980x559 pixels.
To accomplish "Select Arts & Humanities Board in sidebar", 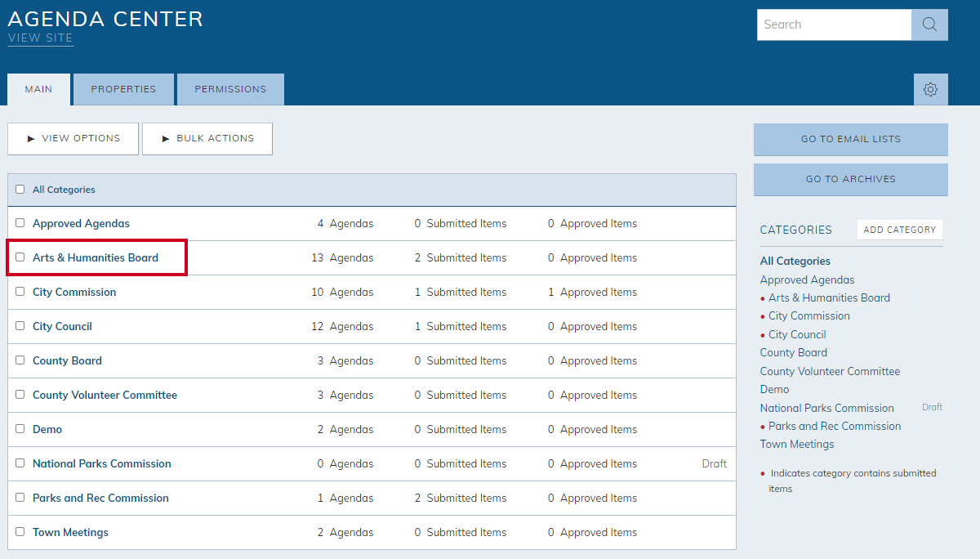I will tap(829, 297).
